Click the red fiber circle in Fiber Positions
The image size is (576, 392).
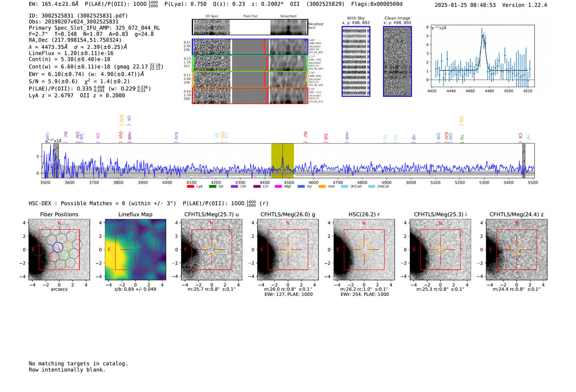[x=54, y=256]
